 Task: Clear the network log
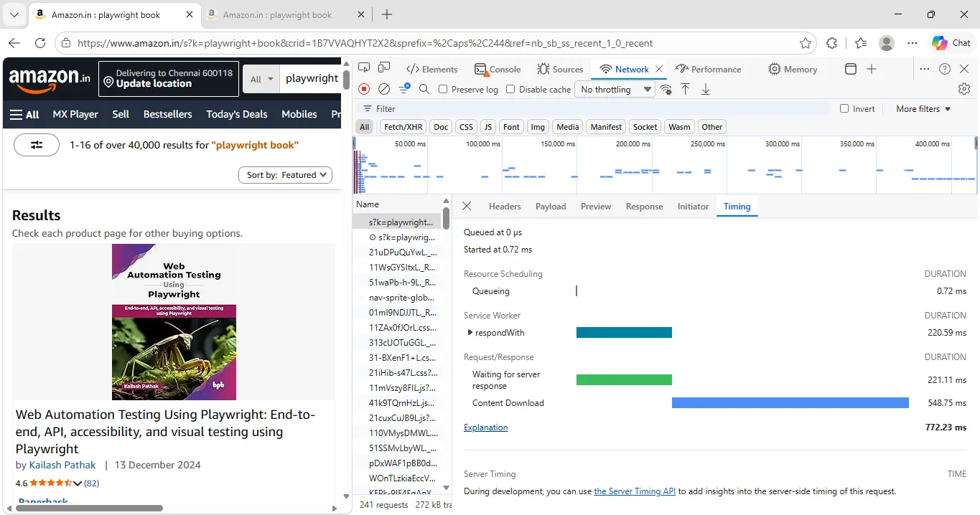(384, 89)
